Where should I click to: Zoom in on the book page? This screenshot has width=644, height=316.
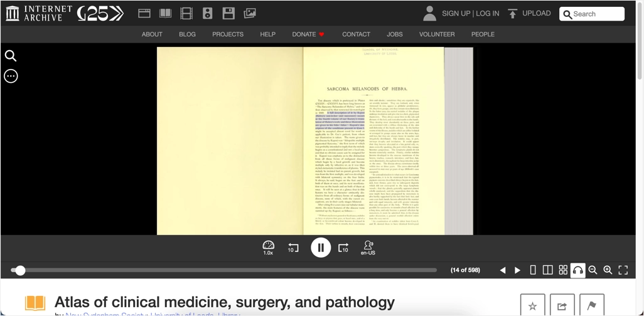(x=608, y=270)
